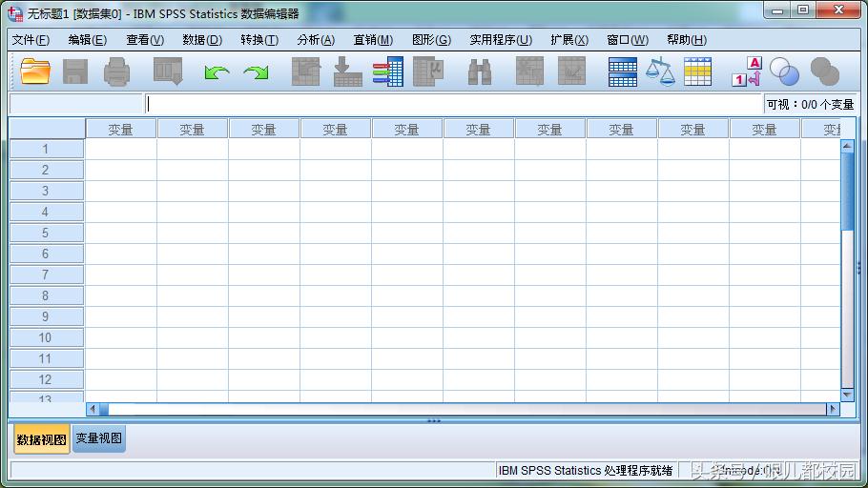Open the 文件(F) menu
The image size is (868, 488).
click(31, 40)
